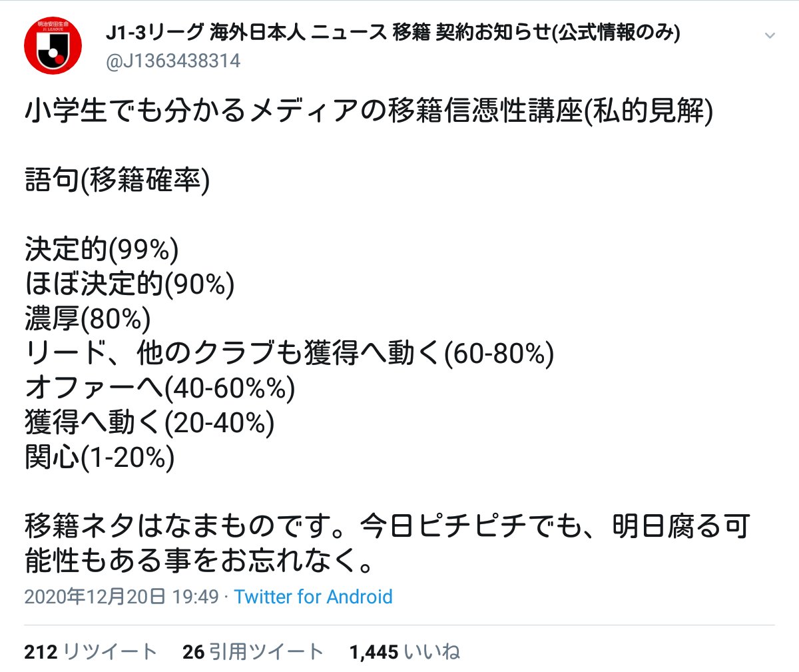
Task: Click the 語句(移籍確率) line
Action: click(x=117, y=180)
